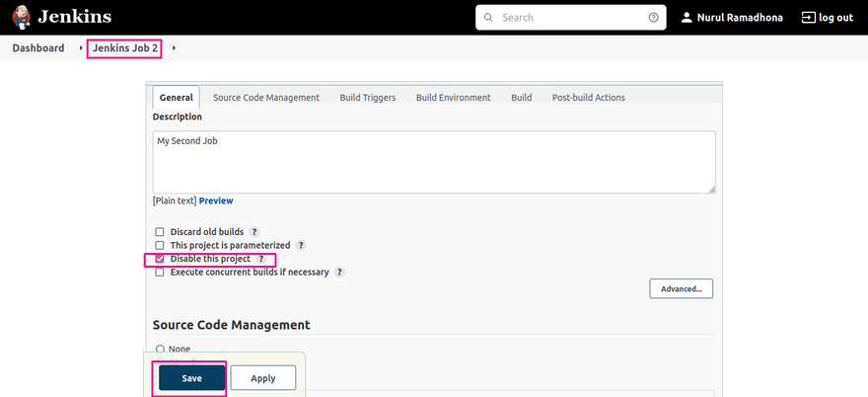Open the Post-build Actions tab
Viewport: 868px width, 397px height.
point(589,98)
